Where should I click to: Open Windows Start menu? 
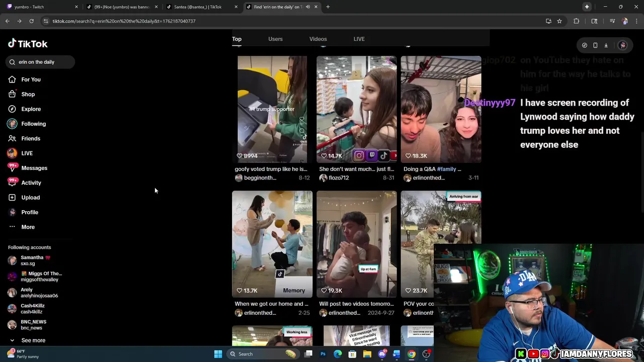[218, 354]
